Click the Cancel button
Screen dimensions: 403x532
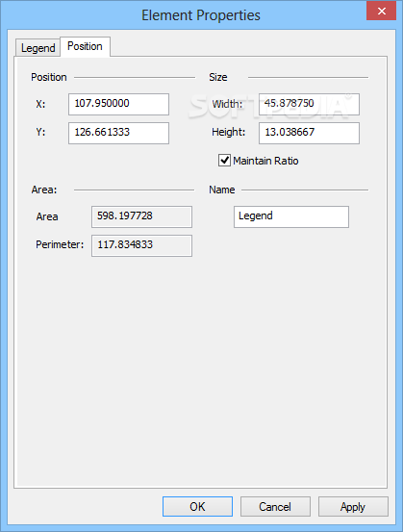(x=275, y=507)
